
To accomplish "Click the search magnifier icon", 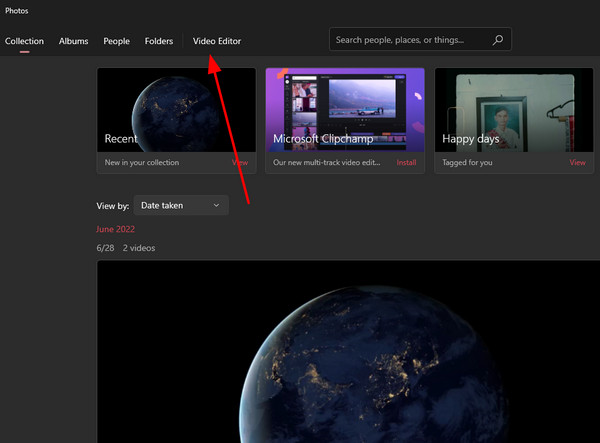I will (x=497, y=40).
